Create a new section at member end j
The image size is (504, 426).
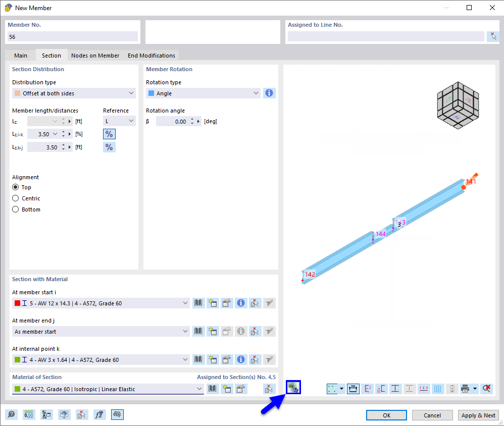pyautogui.click(x=213, y=331)
